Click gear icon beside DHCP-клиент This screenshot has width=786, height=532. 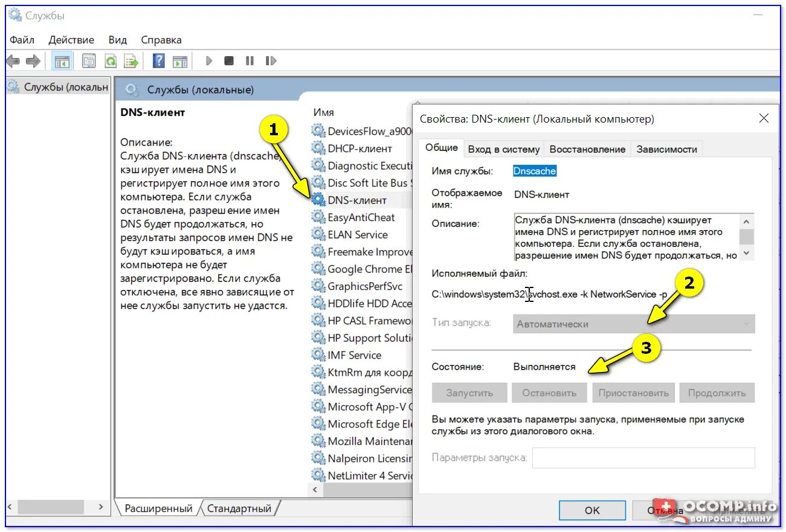pyautogui.click(x=318, y=148)
